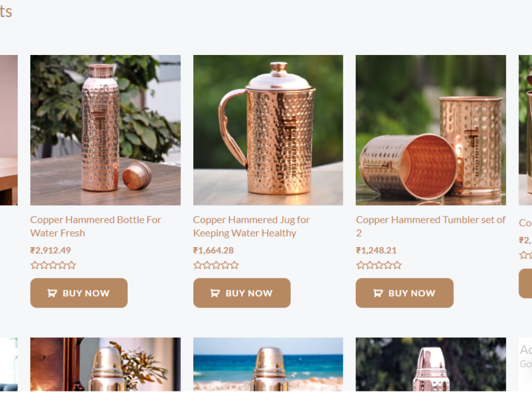Rate Tumbler set of 2 three stars
Screen dimensions: 532x414
pos(379,266)
